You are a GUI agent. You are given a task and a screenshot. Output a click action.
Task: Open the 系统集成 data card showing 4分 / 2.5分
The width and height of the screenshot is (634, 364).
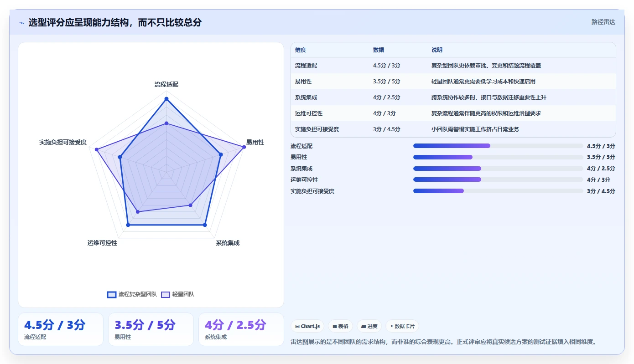click(x=241, y=329)
